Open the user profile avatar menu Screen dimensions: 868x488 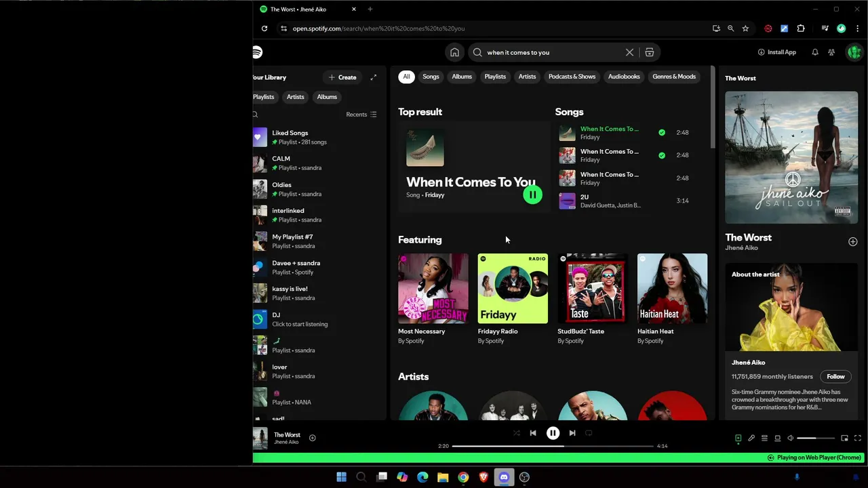pyautogui.click(x=854, y=52)
